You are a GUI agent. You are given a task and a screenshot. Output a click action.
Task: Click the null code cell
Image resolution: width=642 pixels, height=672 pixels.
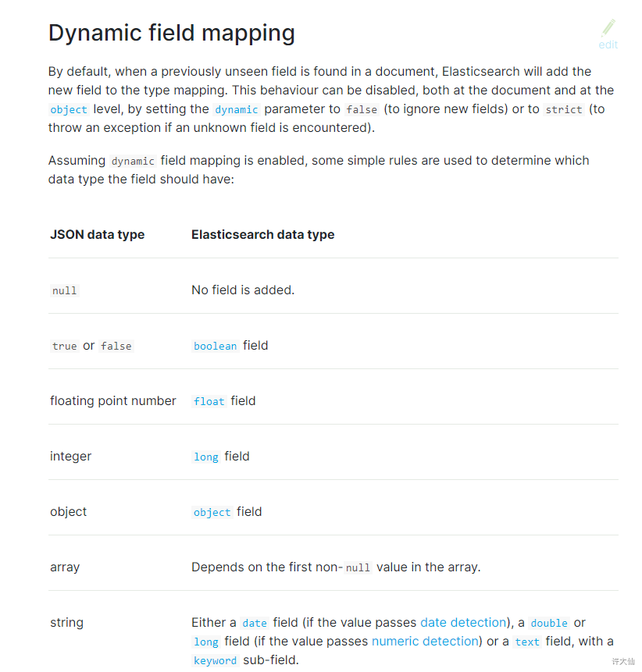coord(64,290)
